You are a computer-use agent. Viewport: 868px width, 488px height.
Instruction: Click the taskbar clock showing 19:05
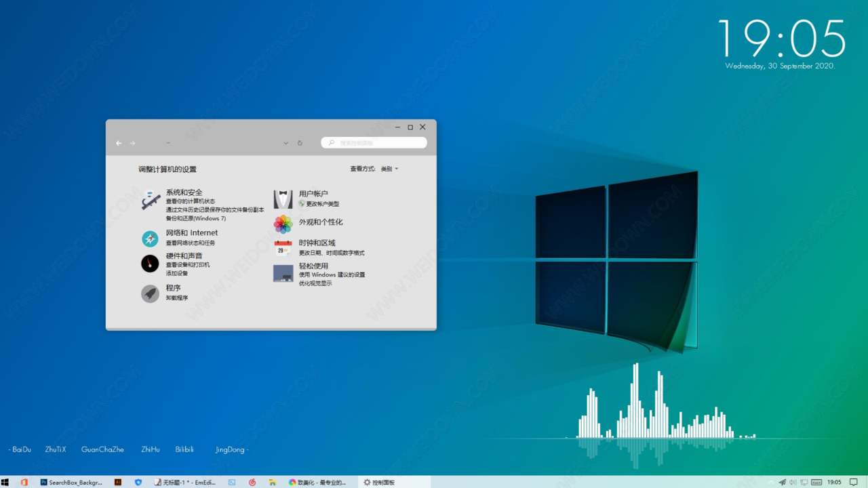point(834,482)
